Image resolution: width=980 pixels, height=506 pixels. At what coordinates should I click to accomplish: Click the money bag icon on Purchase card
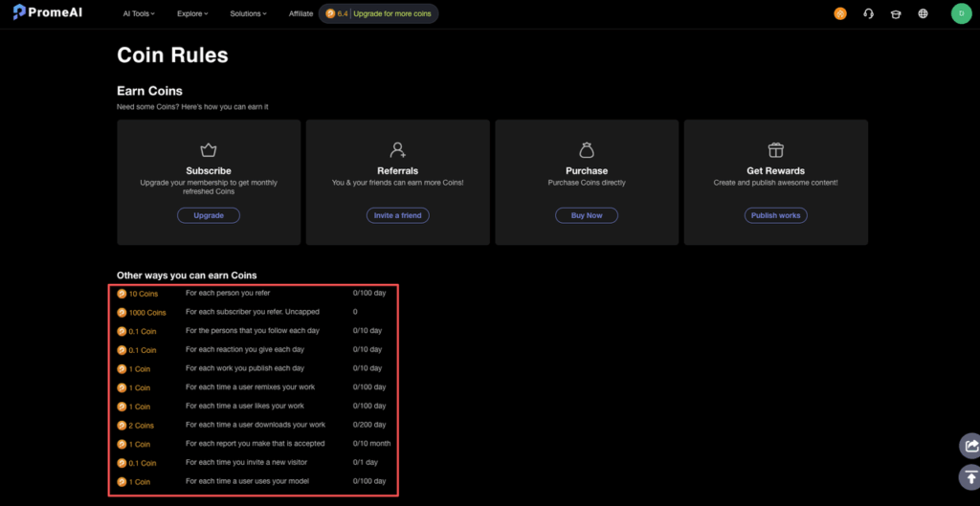(587, 150)
